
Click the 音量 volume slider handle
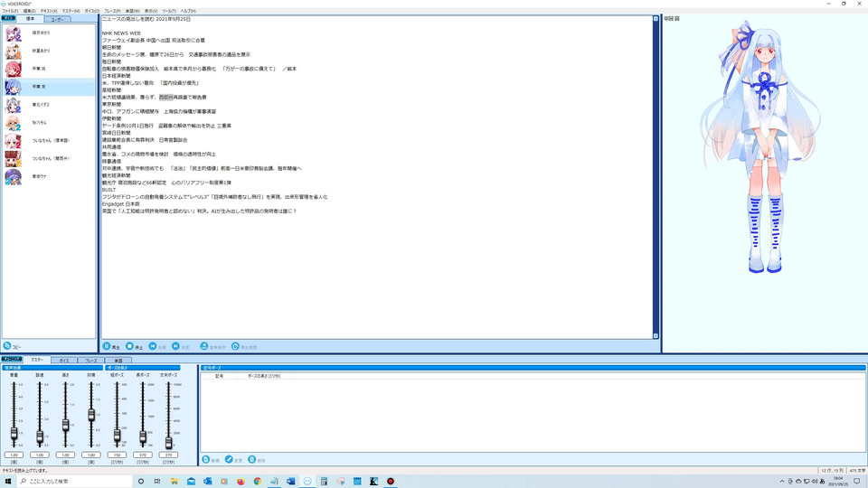coord(14,434)
